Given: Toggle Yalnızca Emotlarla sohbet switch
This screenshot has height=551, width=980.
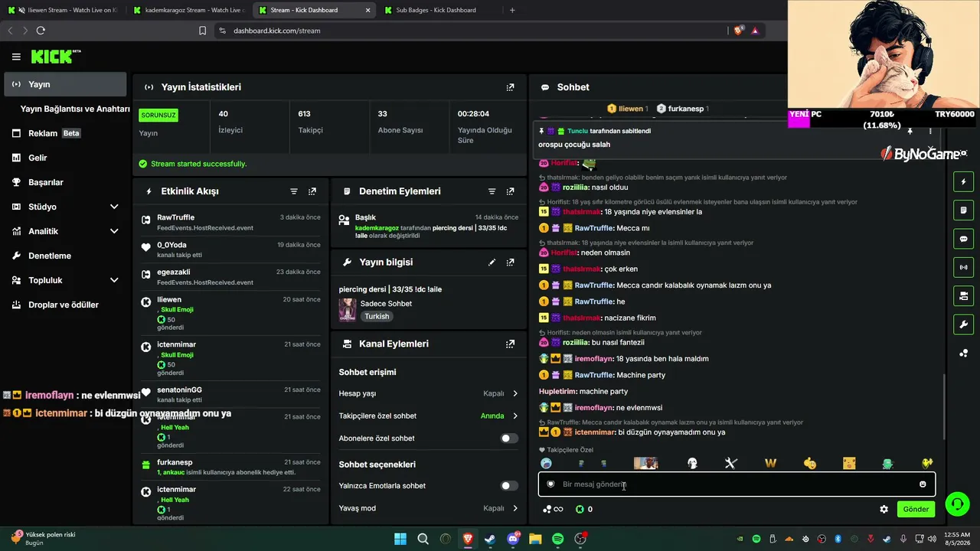Looking at the screenshot, I should (508, 486).
